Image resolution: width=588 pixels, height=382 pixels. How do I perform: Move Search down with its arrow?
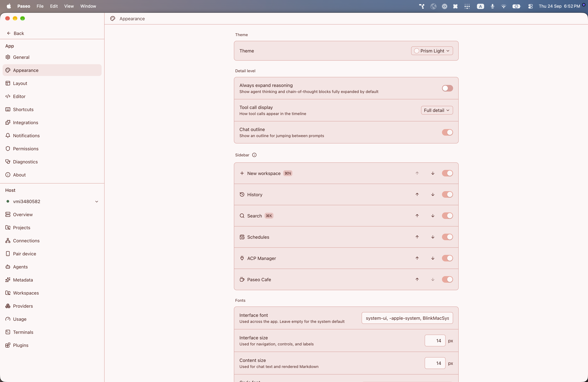click(x=433, y=216)
